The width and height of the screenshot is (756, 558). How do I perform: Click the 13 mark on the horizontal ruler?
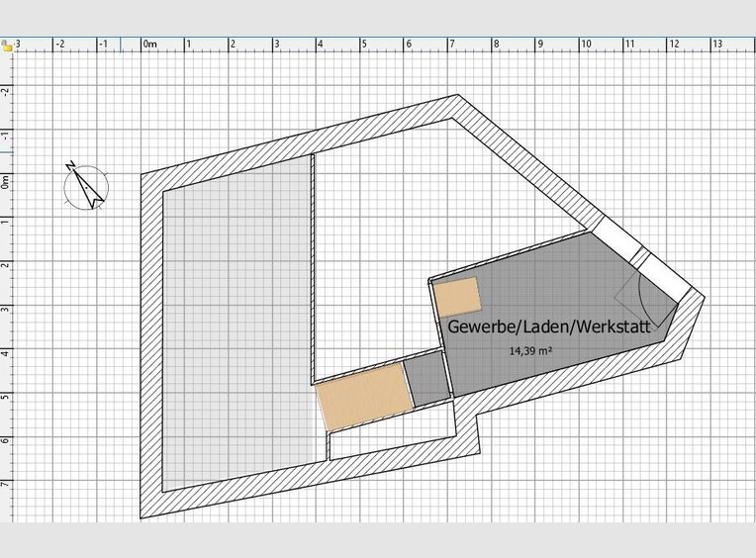pos(717,45)
